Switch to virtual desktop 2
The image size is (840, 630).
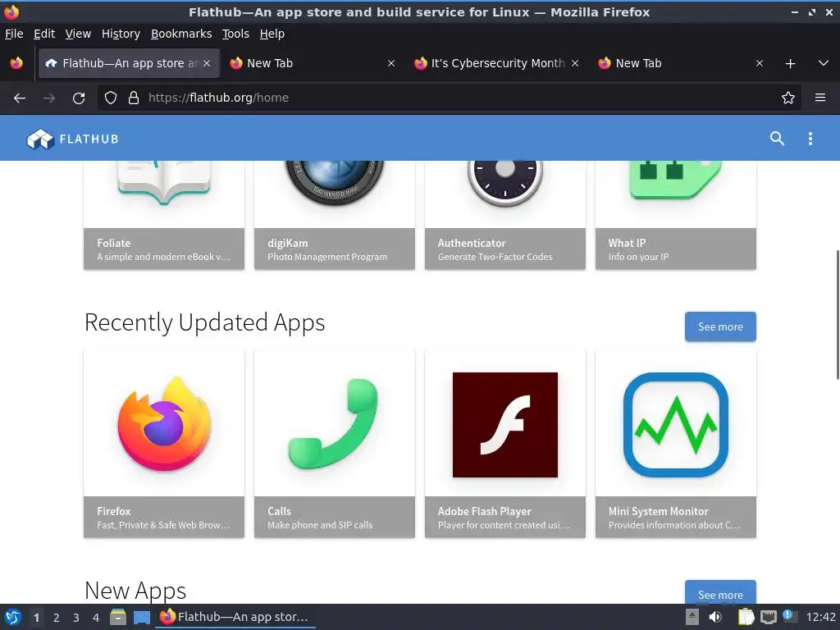tap(57, 617)
